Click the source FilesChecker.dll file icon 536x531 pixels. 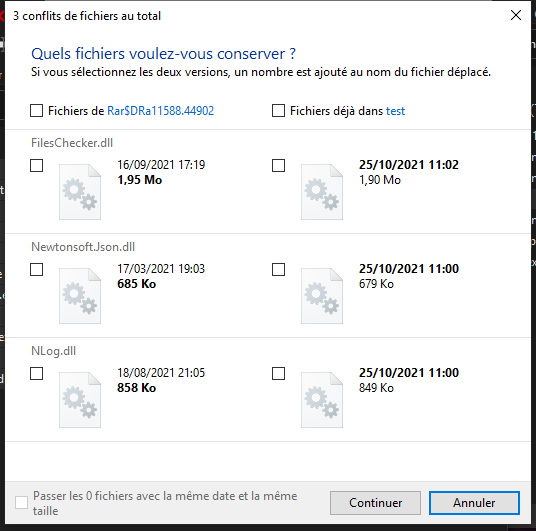coord(80,192)
